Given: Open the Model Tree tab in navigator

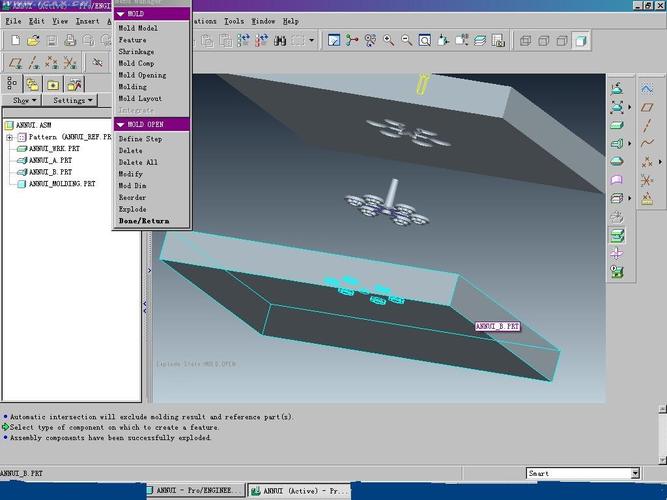Looking at the screenshot, I should tap(12, 84).
